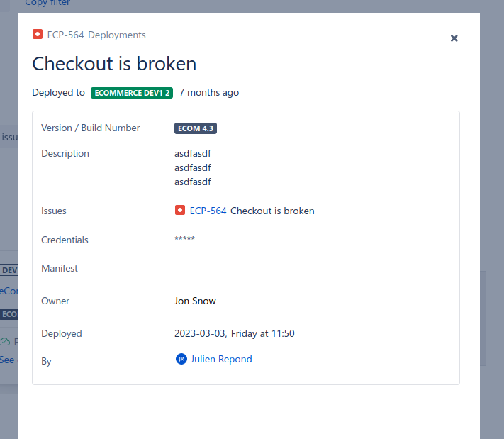Click the partially hidden DEV badge on the left
Image resolution: width=504 pixels, height=439 pixels.
coord(9,270)
